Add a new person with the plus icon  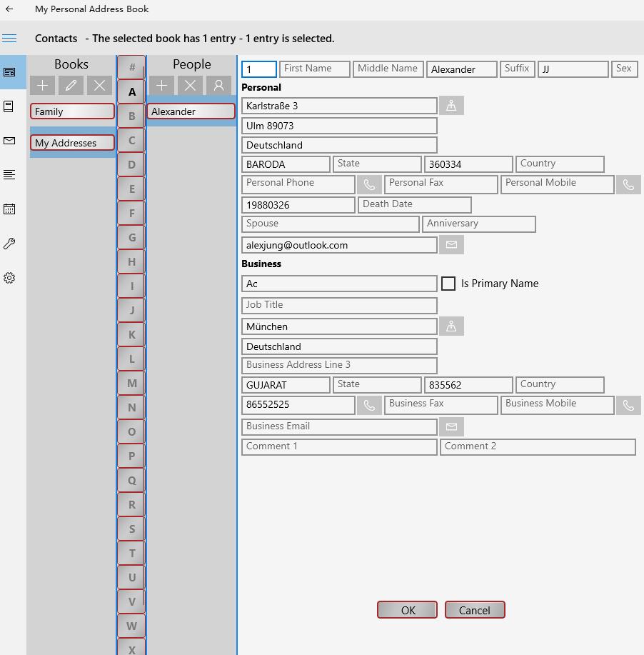[162, 85]
